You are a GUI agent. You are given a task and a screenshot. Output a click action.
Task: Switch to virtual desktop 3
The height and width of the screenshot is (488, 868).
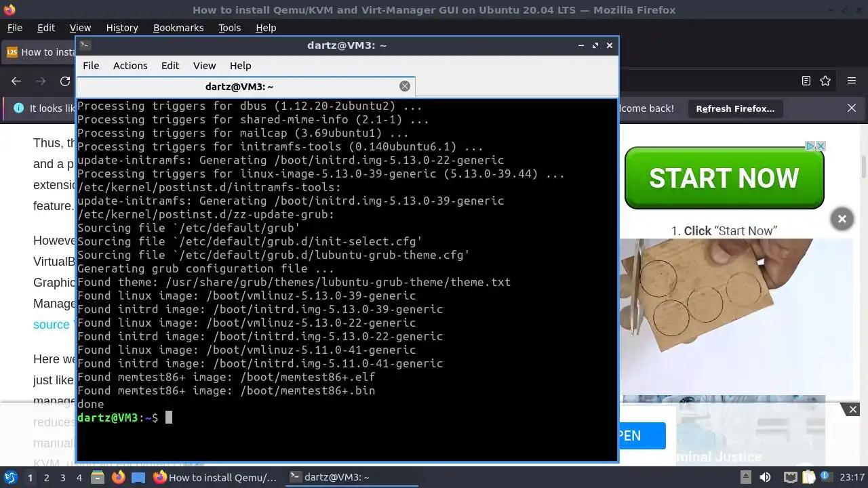pyautogui.click(x=62, y=478)
